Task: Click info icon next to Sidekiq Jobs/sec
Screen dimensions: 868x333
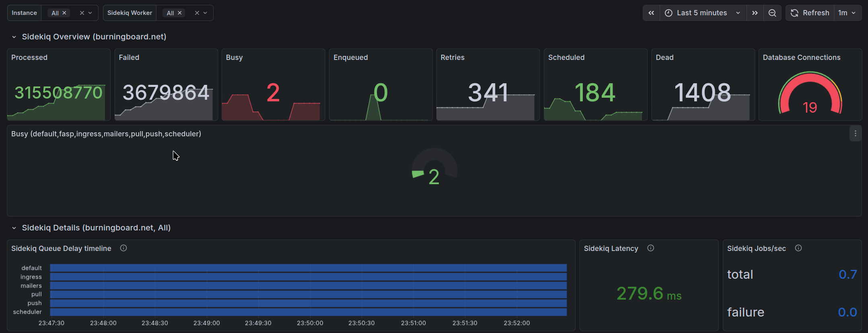Action: (798, 248)
